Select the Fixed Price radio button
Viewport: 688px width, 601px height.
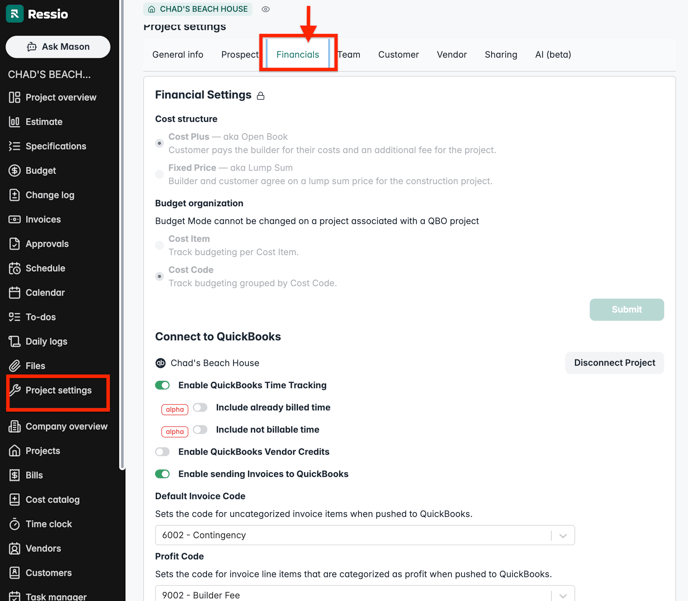(x=160, y=174)
